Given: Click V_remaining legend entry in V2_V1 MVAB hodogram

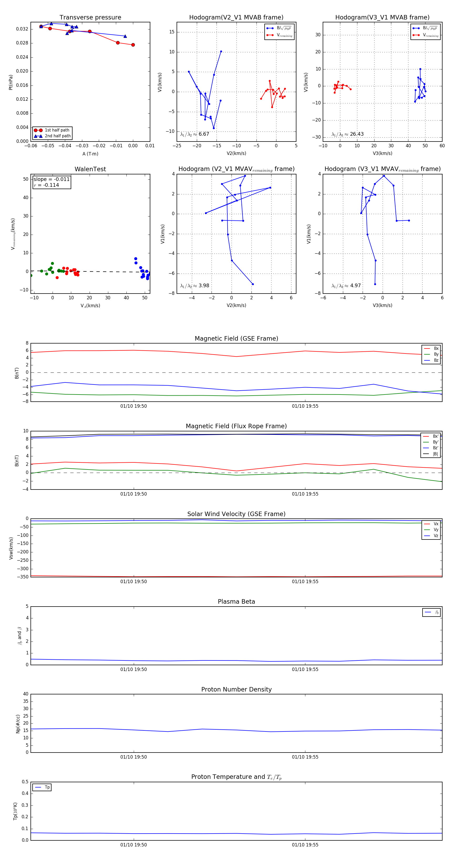Looking at the screenshot, I should point(279,35).
